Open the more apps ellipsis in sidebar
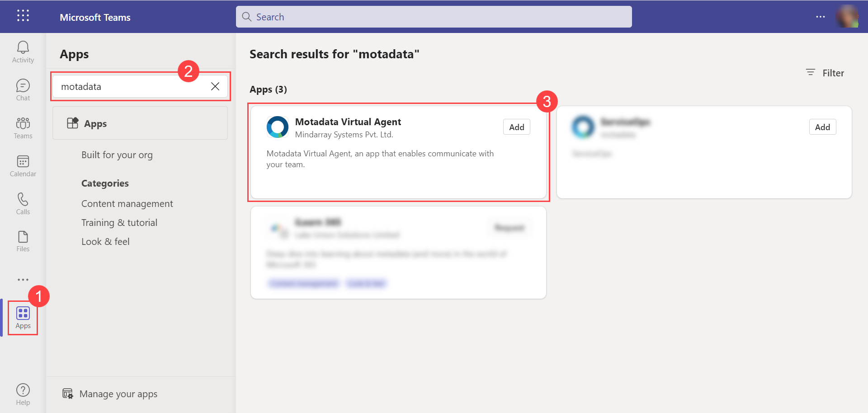 coord(23,279)
